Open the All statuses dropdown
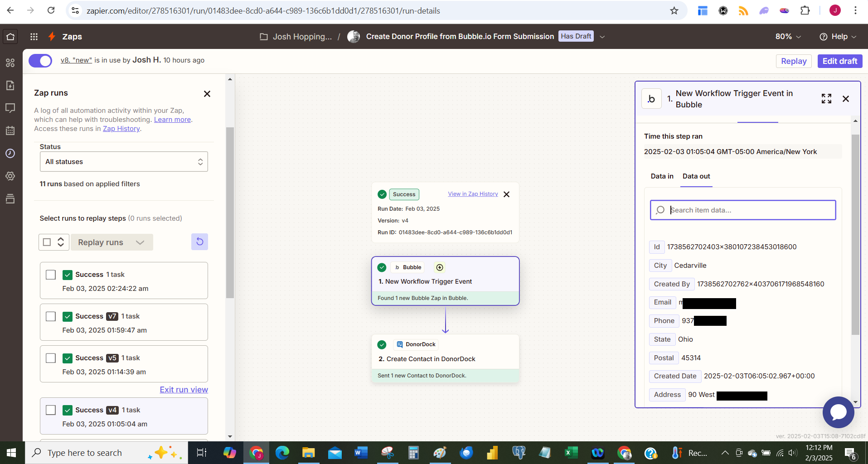 [x=124, y=162]
